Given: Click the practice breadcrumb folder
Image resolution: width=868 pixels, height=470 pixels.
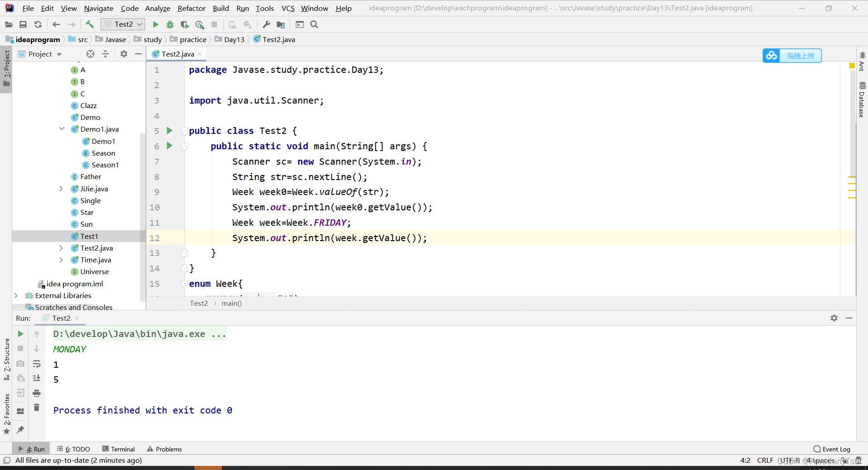Looking at the screenshot, I should pos(188,39).
